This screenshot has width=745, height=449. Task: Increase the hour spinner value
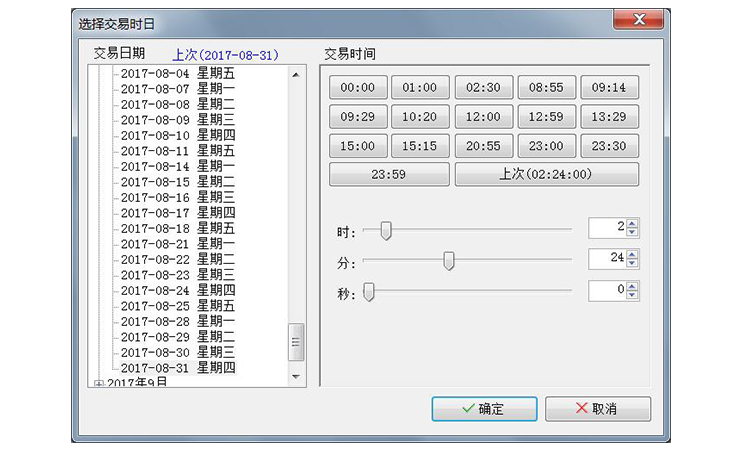point(632,223)
